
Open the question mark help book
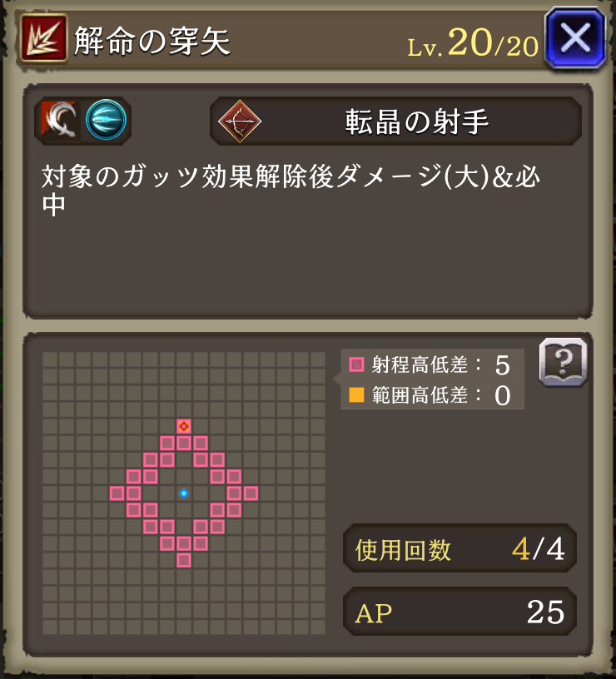[x=564, y=362]
